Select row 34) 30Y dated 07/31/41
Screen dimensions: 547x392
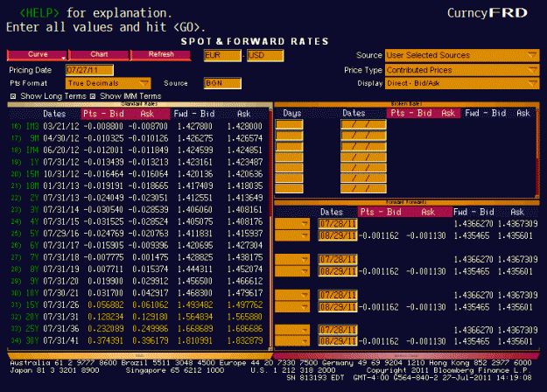click(x=138, y=340)
